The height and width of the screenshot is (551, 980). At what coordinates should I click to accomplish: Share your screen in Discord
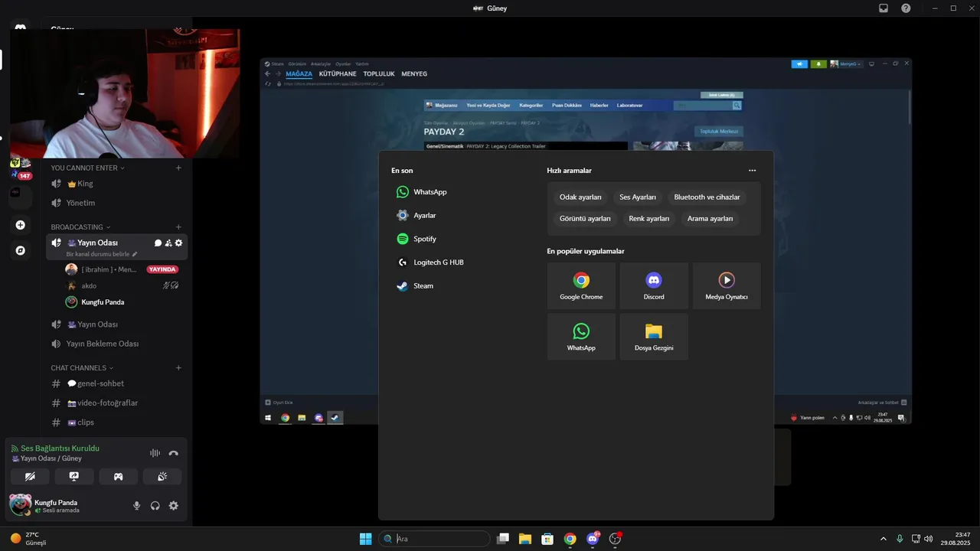[x=74, y=476]
